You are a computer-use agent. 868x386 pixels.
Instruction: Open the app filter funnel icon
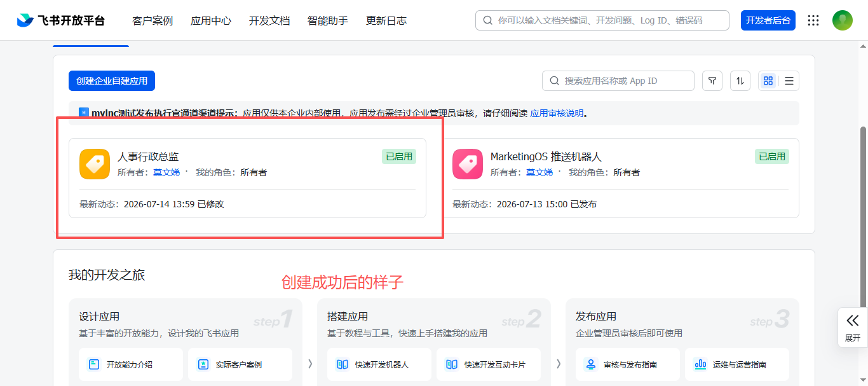[712, 81]
